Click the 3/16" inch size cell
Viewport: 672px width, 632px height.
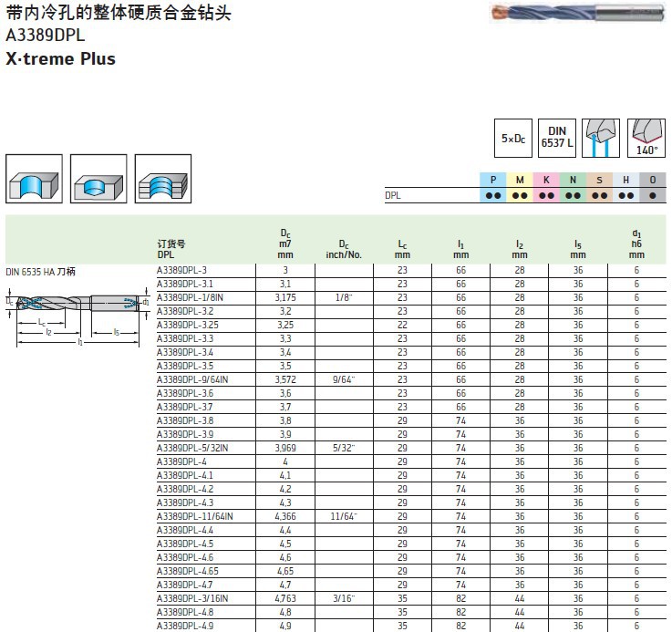[344, 598]
